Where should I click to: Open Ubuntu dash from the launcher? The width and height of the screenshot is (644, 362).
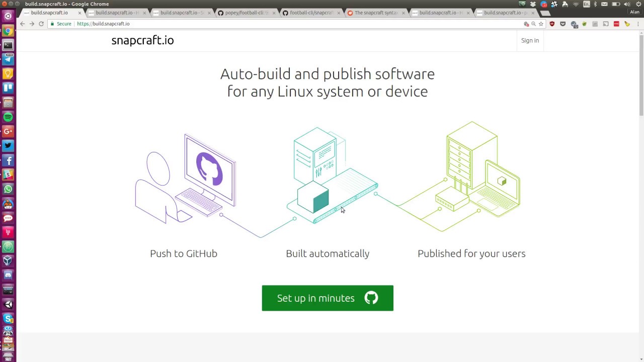tap(8, 16)
